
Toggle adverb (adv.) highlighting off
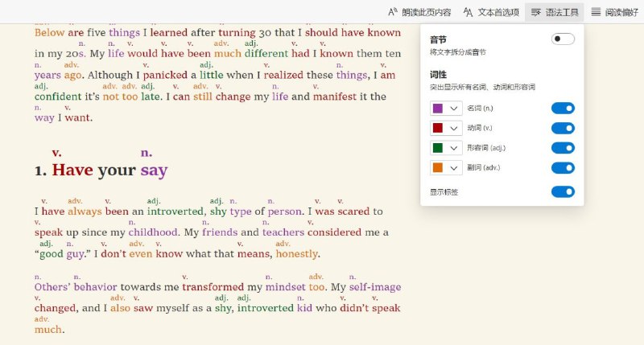(563, 167)
